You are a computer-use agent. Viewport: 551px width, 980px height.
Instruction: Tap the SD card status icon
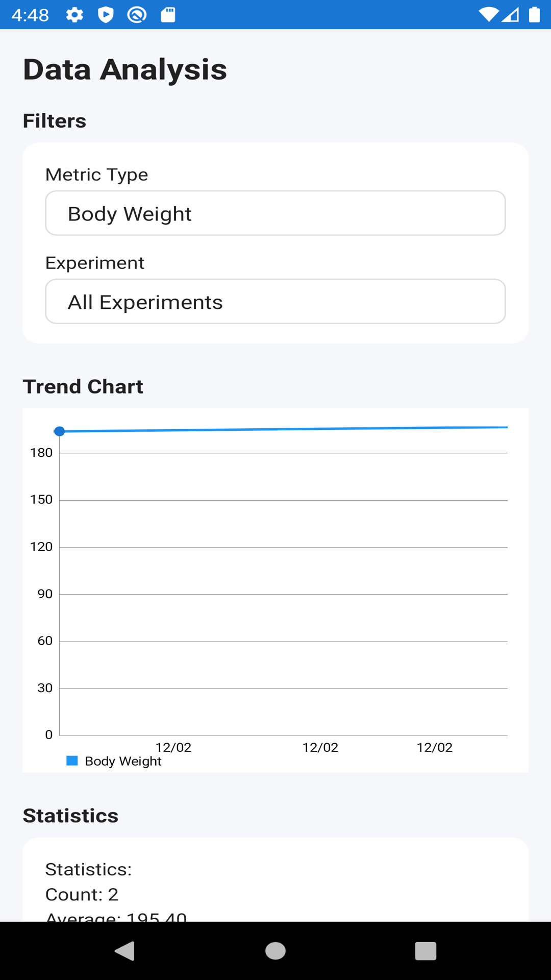(168, 15)
